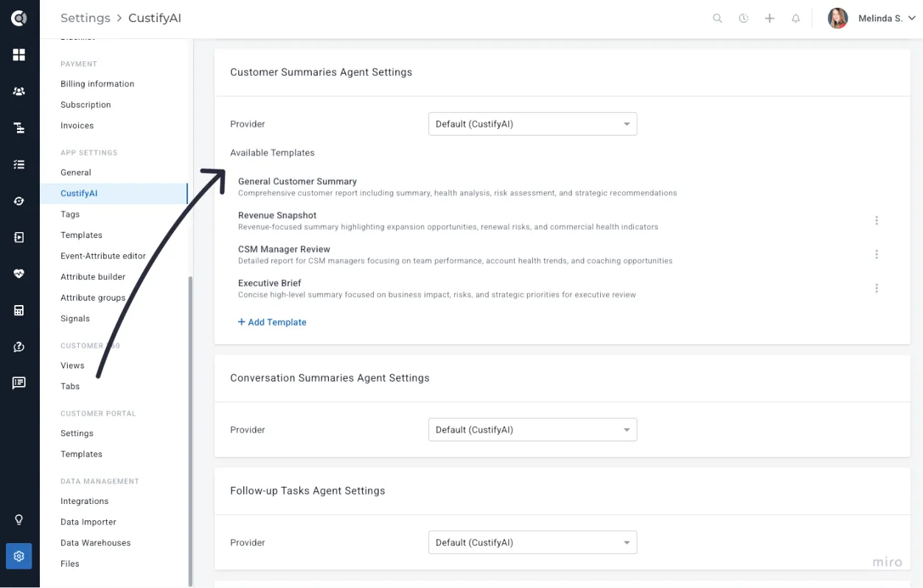Open Signals in the settings sidebar
Viewport: 923px width, 588px height.
click(75, 318)
